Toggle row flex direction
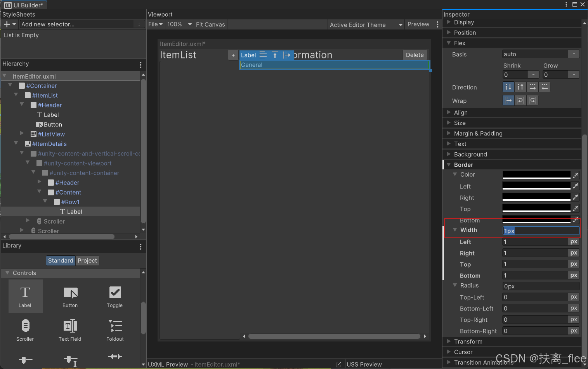The height and width of the screenshot is (369, 588). [532, 87]
